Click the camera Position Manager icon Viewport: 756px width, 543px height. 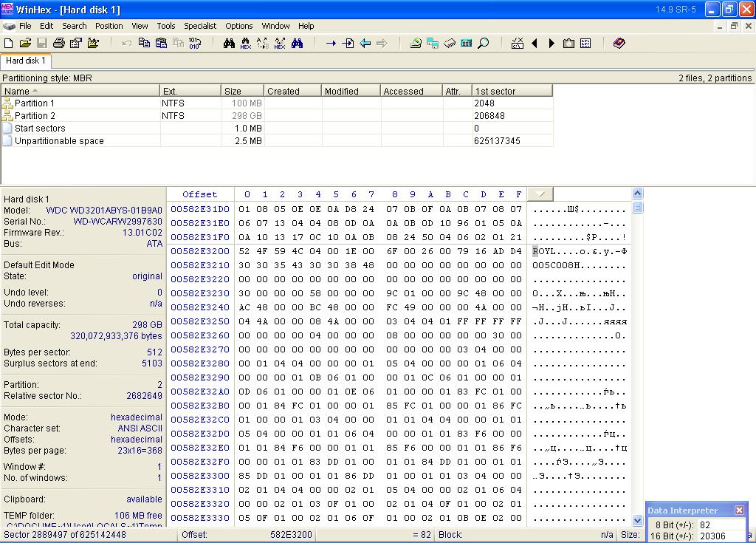coord(569,44)
